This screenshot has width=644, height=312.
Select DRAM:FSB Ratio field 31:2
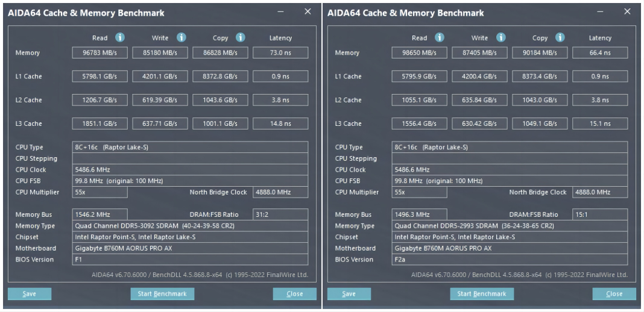pos(280,214)
